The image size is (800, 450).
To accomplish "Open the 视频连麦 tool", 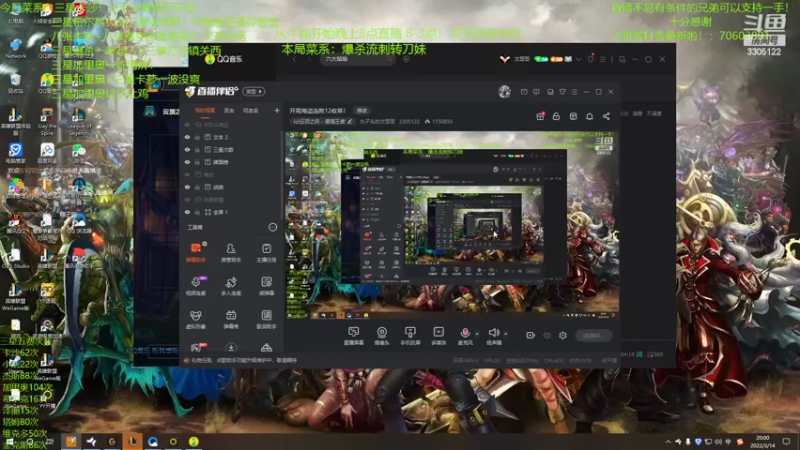I will coord(195,286).
